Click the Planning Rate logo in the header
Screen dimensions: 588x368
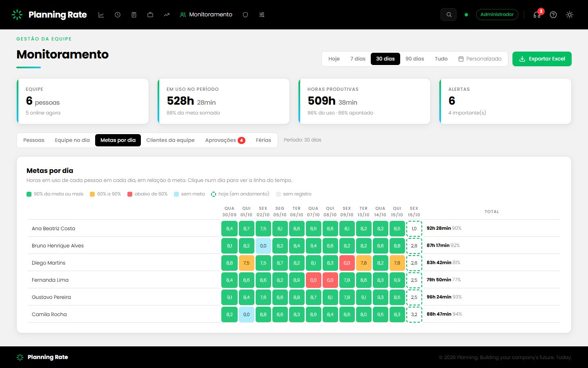[x=49, y=15]
